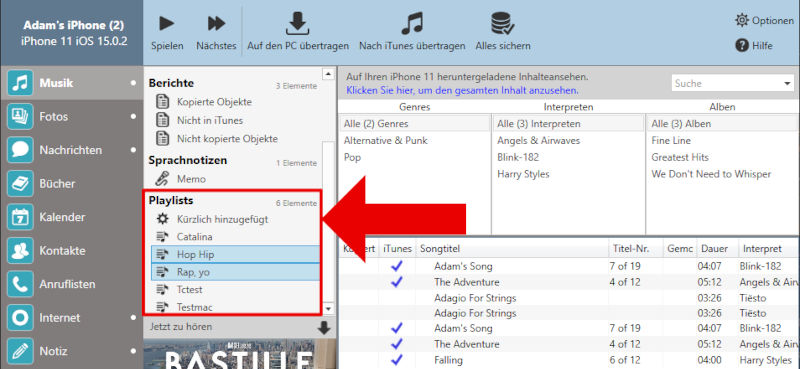Screen dimensions: 800x369
Task: Select the Falling song row
Action: pyautogui.click(x=569, y=360)
